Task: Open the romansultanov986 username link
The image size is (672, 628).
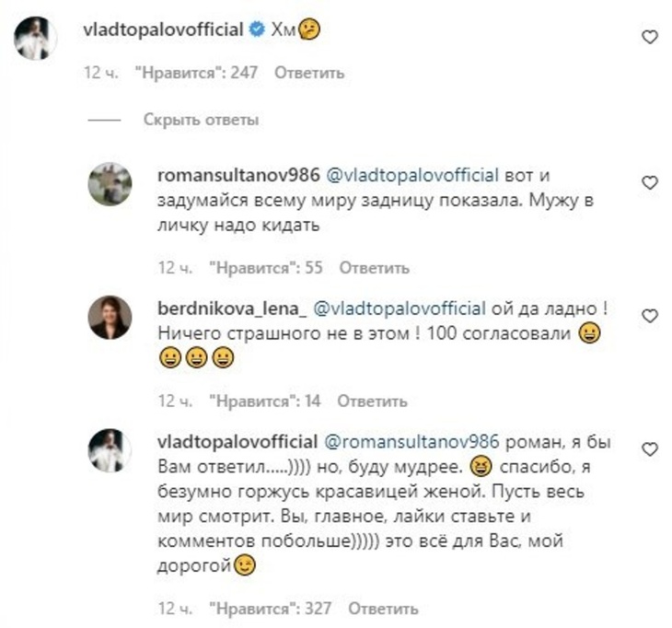Action: [x=238, y=175]
